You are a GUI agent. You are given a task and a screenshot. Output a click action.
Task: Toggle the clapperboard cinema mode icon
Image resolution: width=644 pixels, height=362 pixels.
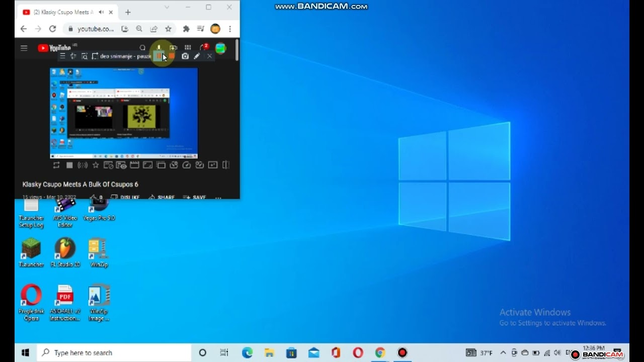coord(134,165)
